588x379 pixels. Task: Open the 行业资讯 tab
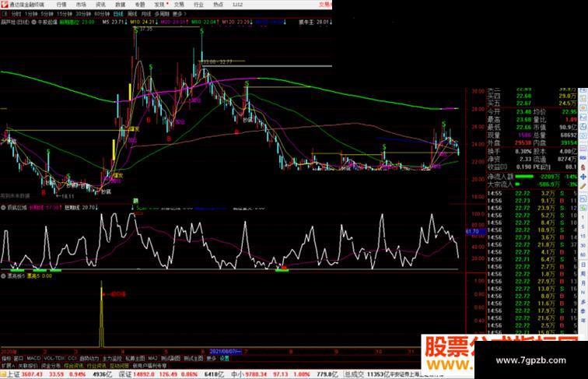pyautogui.click(x=96, y=366)
